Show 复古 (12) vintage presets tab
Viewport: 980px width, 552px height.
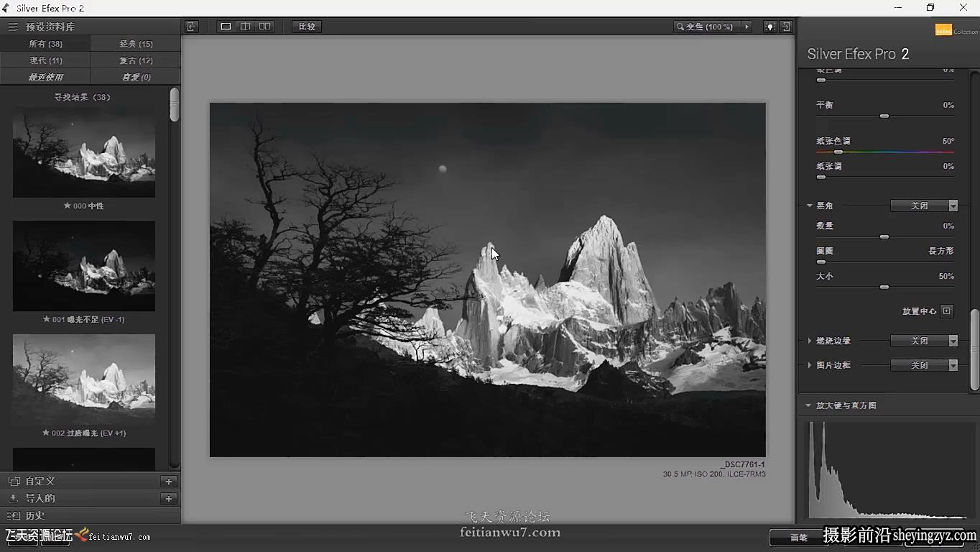(136, 60)
